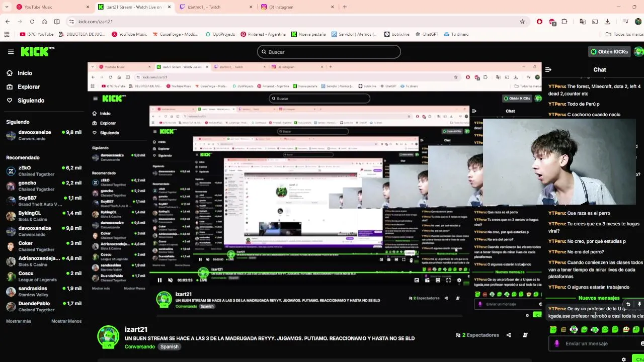Click the pin icon on YTPeru's message
644x362 pixels.
(639, 304)
